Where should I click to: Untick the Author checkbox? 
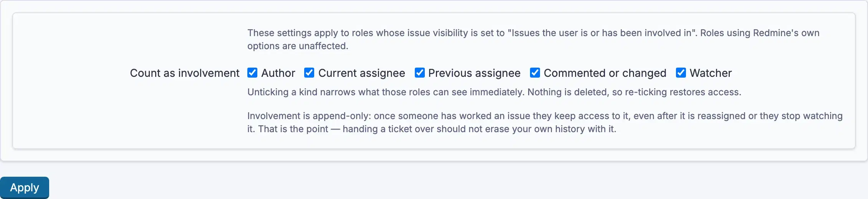(252, 73)
